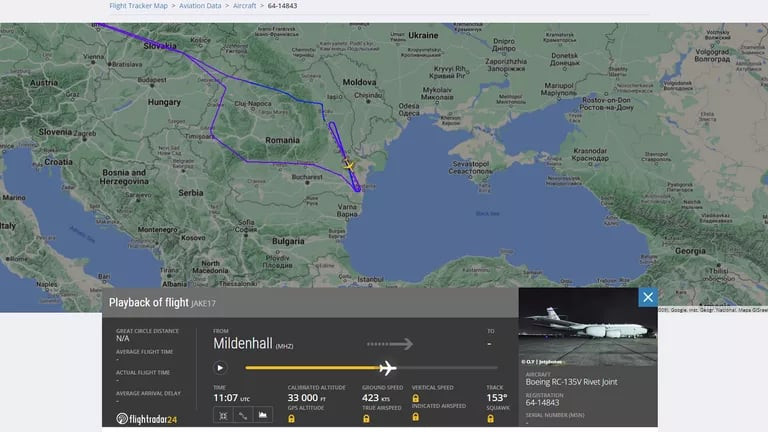Click the lock icon under Vertical Speed
Viewport: 768px width, 432px height.
[415, 398]
